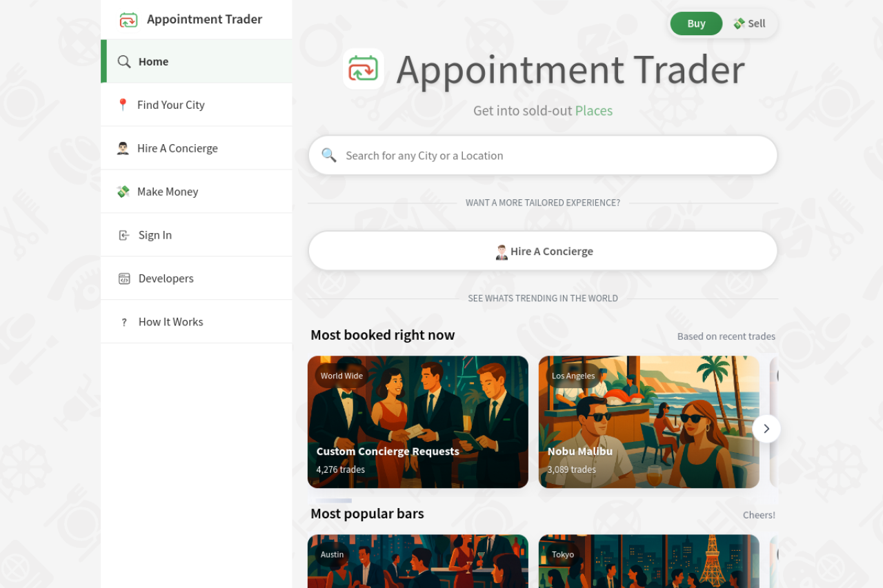Open the Custom Concierge Requests card
The height and width of the screenshot is (588, 883).
pos(418,422)
